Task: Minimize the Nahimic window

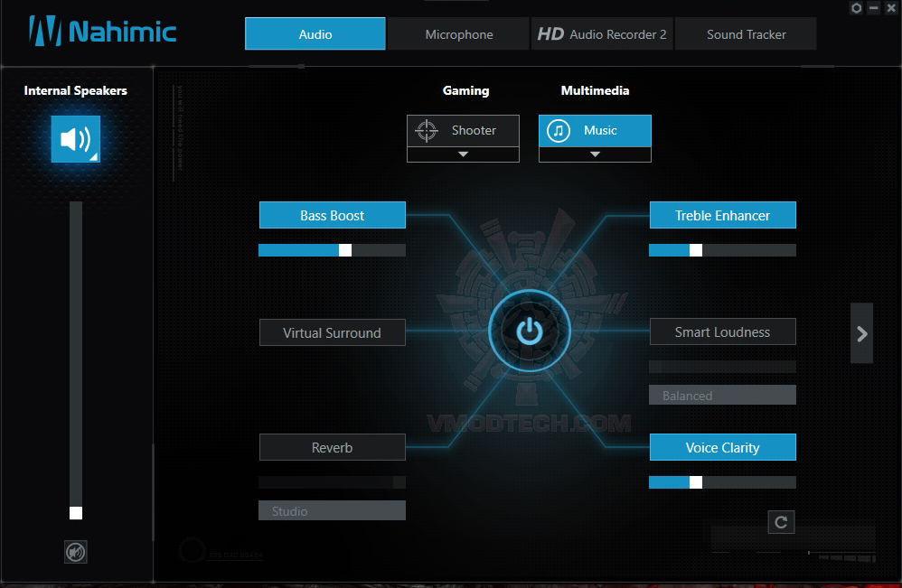Action: [x=874, y=8]
